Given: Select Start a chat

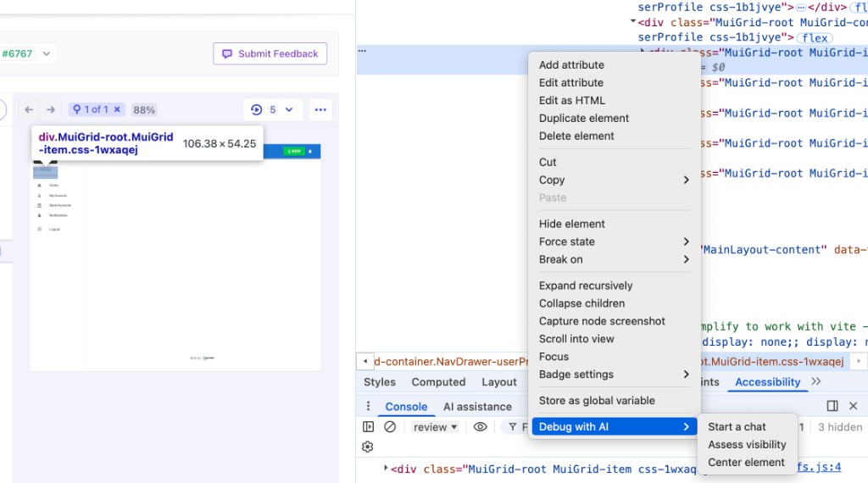Looking at the screenshot, I should tap(737, 426).
